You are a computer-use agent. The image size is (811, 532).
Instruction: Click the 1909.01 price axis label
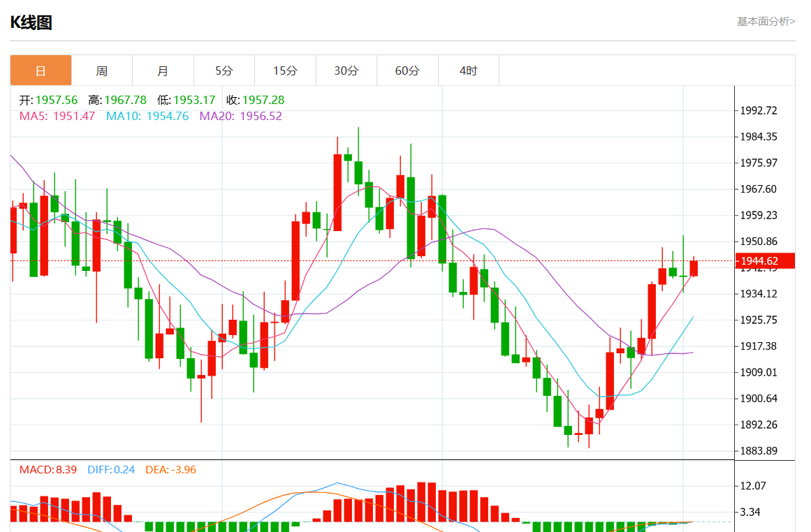pos(759,372)
